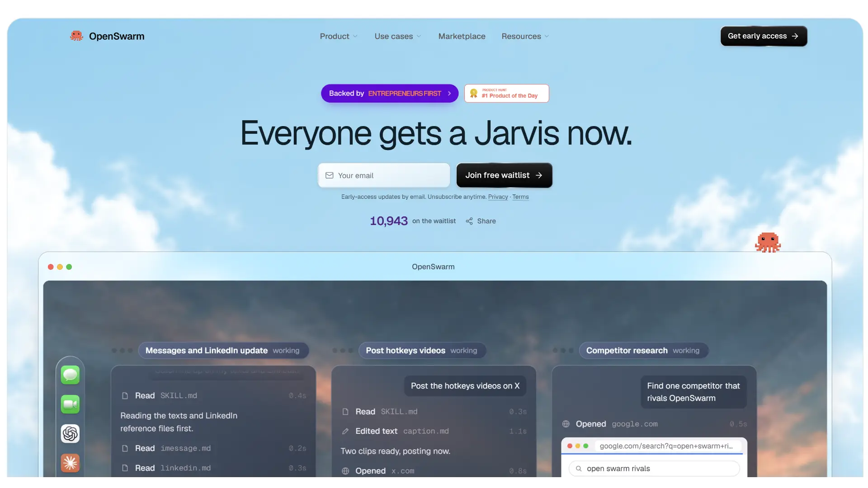
Task: Expand the Product dropdown chevron
Action: pyautogui.click(x=355, y=36)
